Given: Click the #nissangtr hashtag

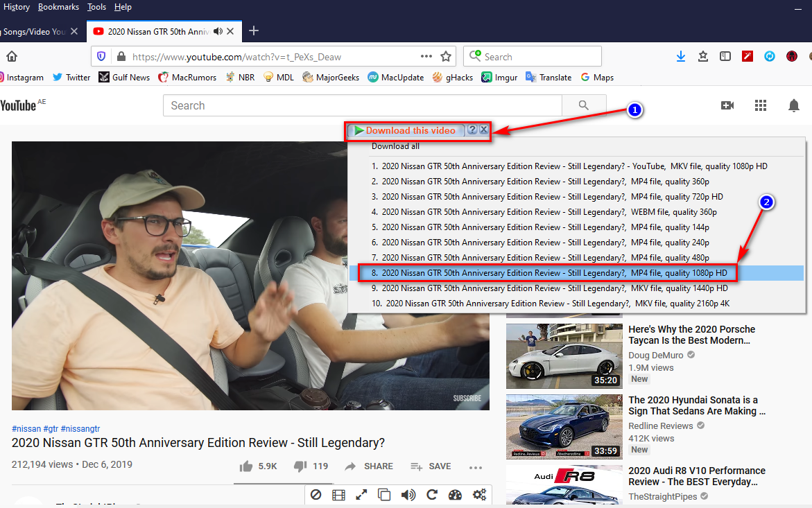Looking at the screenshot, I should 80,429.
